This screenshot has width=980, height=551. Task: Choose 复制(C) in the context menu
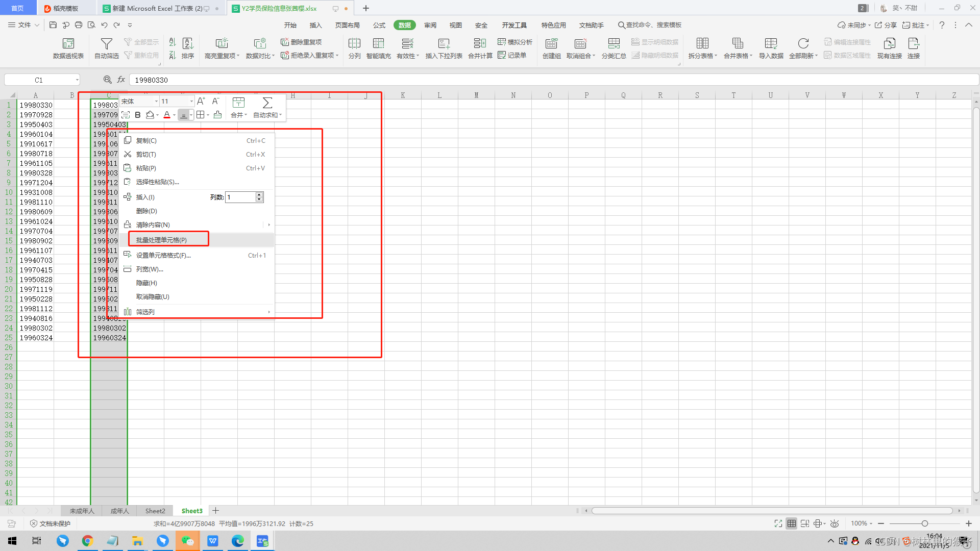[x=197, y=141]
